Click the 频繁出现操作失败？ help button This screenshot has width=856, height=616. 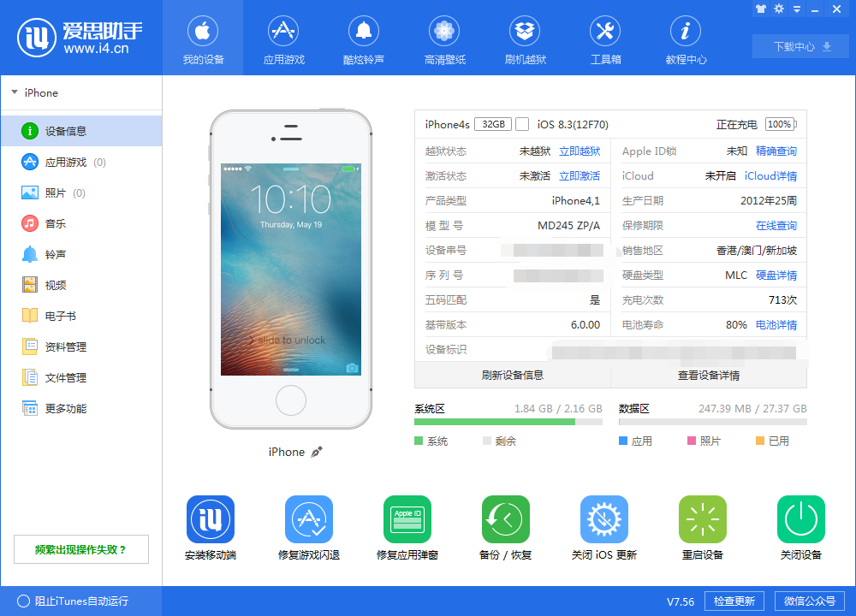click(x=81, y=549)
